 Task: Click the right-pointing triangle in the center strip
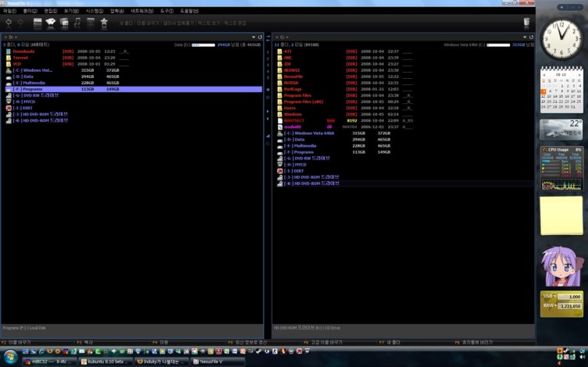click(x=268, y=112)
